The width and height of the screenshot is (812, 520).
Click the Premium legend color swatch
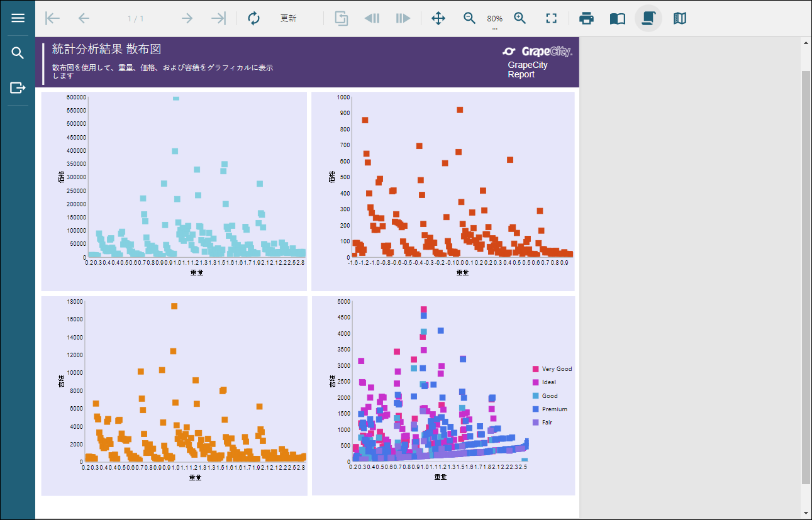click(x=535, y=409)
